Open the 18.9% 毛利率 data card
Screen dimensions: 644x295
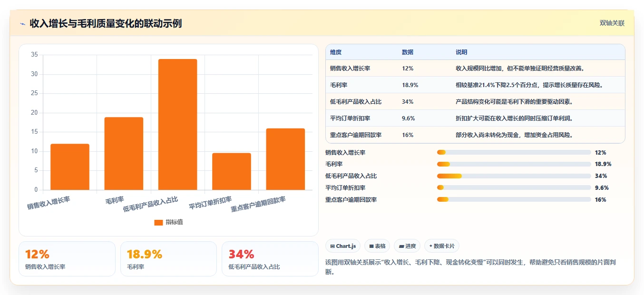(168, 259)
